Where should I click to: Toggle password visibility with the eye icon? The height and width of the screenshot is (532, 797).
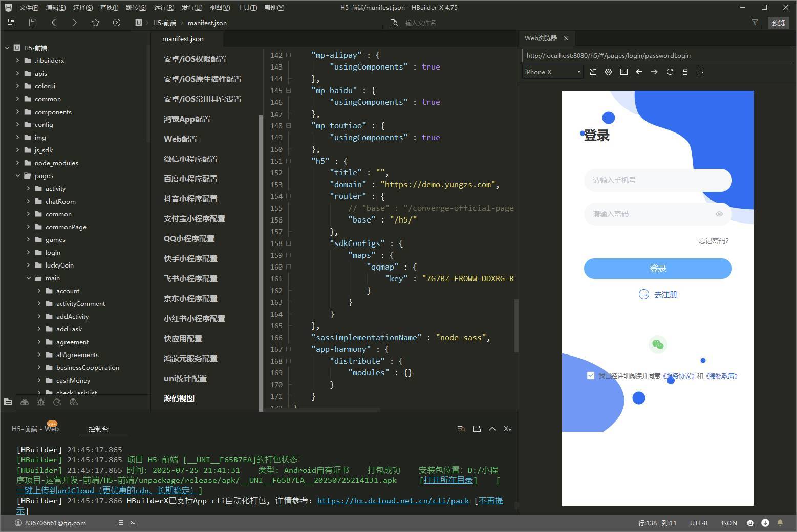point(719,214)
